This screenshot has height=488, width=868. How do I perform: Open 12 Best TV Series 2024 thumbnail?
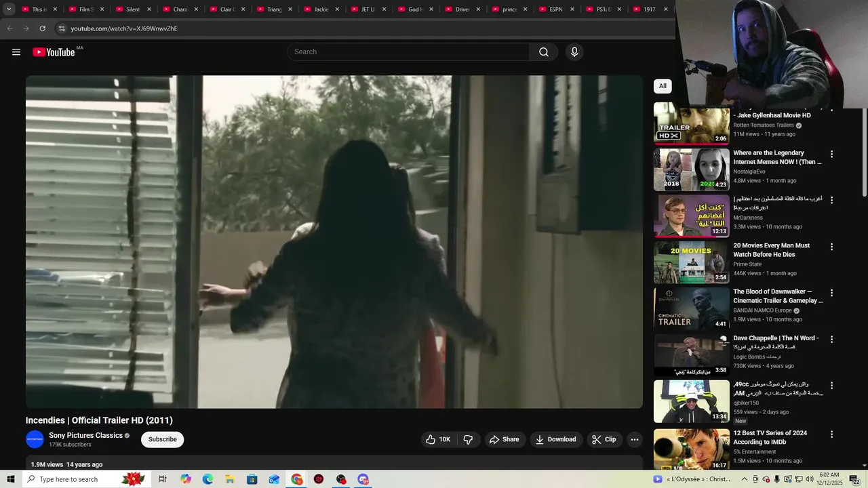pos(692,449)
